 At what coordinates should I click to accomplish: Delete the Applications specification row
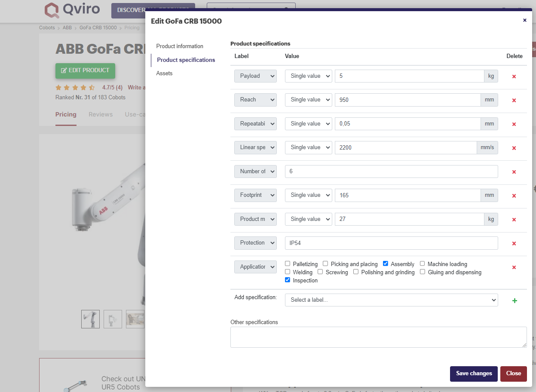click(514, 267)
